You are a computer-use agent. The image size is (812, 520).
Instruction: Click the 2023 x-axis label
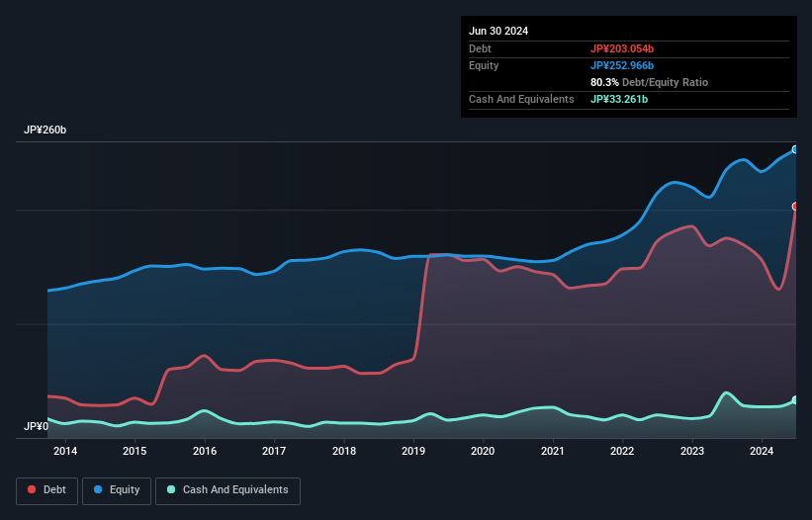[692, 451]
